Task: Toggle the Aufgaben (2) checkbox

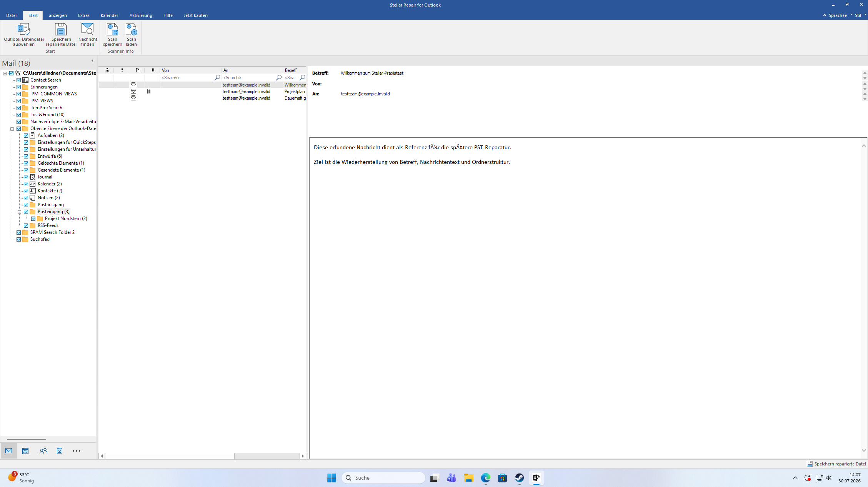Action: [x=26, y=135]
